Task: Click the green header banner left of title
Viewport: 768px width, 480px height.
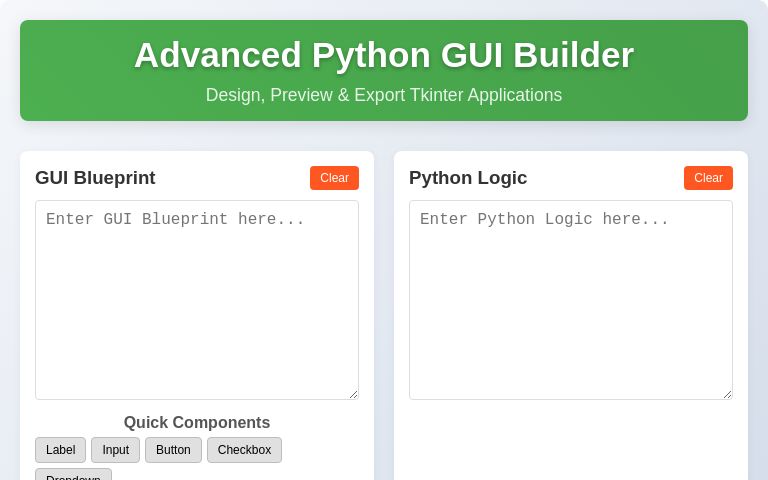Action: click(x=75, y=70)
